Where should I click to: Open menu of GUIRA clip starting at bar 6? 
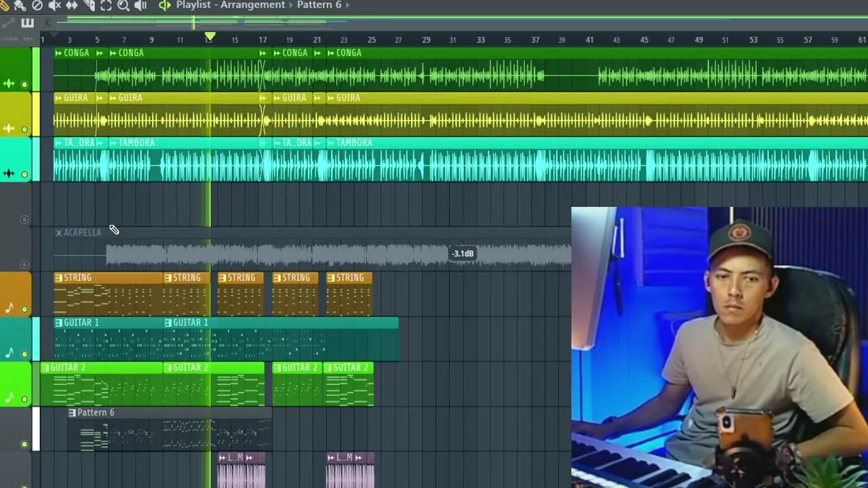click(113, 98)
